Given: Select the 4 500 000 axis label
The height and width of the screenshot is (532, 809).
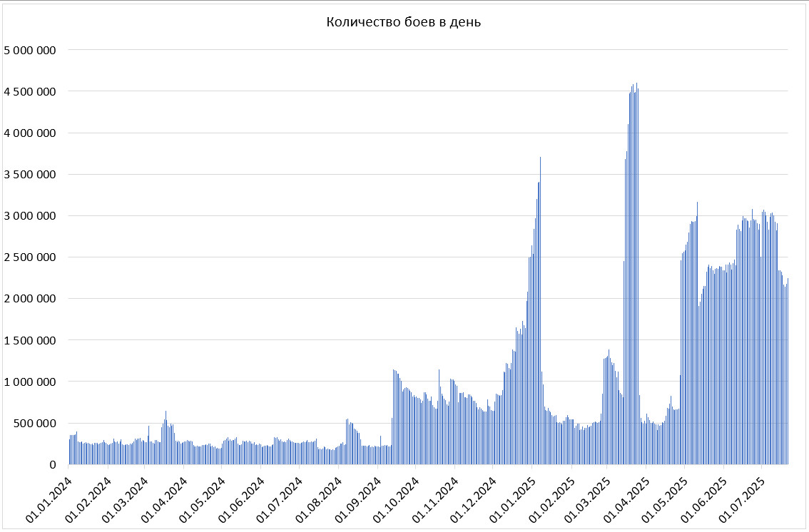Looking at the screenshot, I should click(x=29, y=92).
